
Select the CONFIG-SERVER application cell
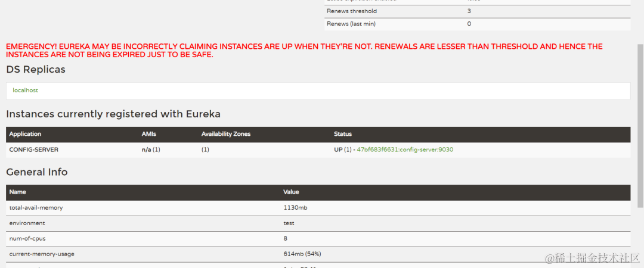tap(33, 150)
